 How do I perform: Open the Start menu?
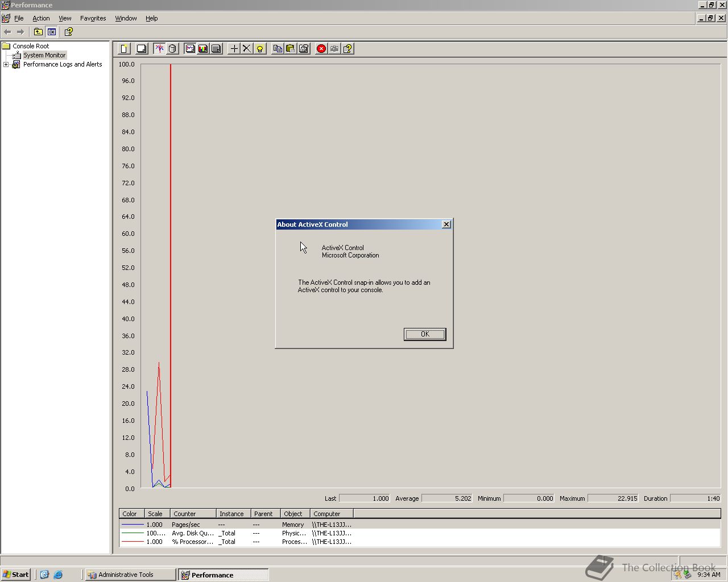[16, 575]
